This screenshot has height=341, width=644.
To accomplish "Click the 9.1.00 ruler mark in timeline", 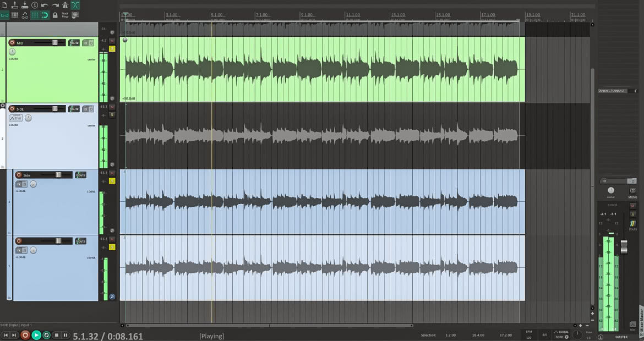I will (x=307, y=15).
